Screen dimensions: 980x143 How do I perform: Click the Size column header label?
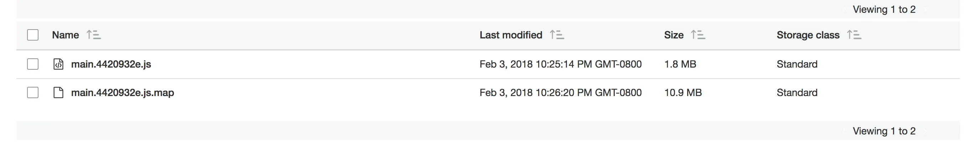pyautogui.click(x=674, y=35)
